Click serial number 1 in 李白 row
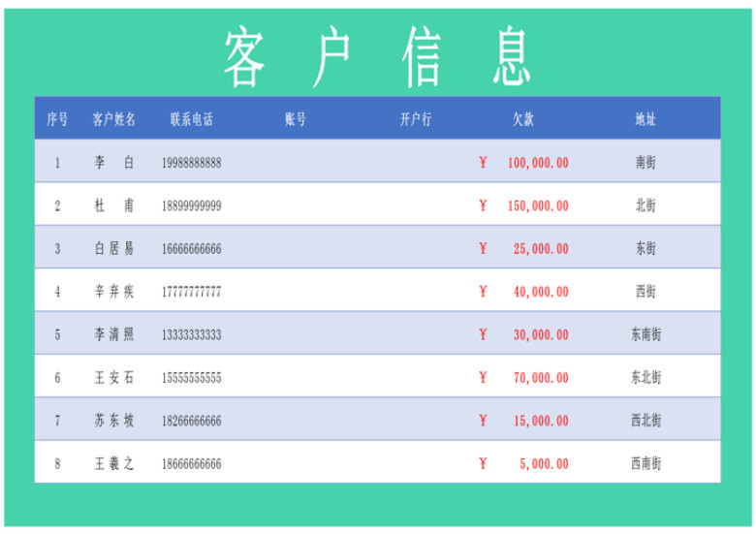This screenshot has width=756, height=534. click(x=57, y=163)
